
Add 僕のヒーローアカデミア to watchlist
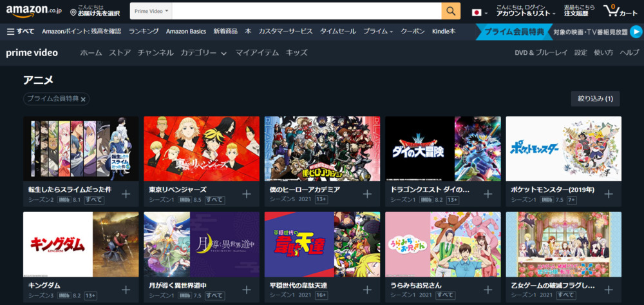coord(367,194)
